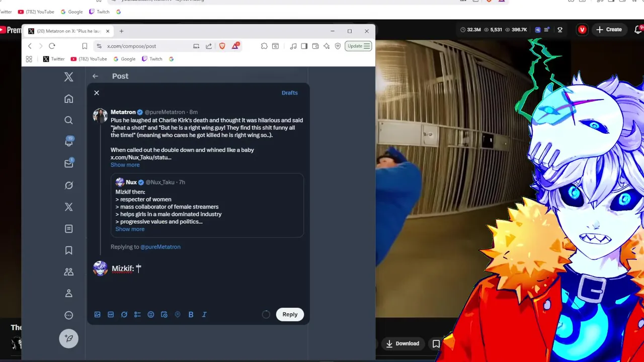Open quoted Nux author name
This screenshot has height=362, width=644.
click(x=131, y=182)
